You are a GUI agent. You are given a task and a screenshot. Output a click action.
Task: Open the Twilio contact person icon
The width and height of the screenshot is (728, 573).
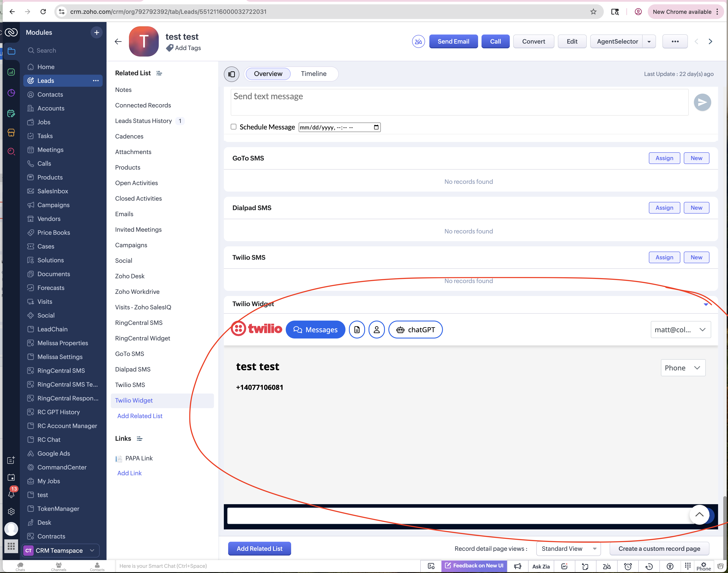pos(377,330)
